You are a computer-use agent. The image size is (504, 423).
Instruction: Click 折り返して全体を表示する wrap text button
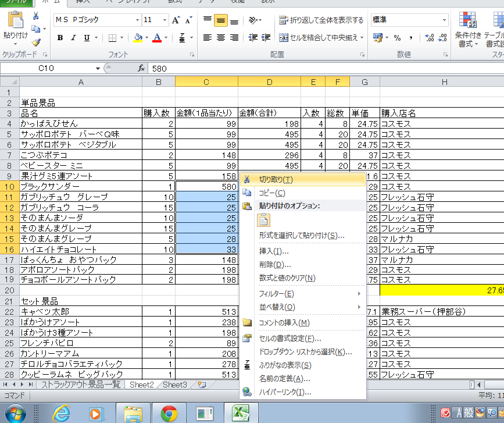click(321, 20)
